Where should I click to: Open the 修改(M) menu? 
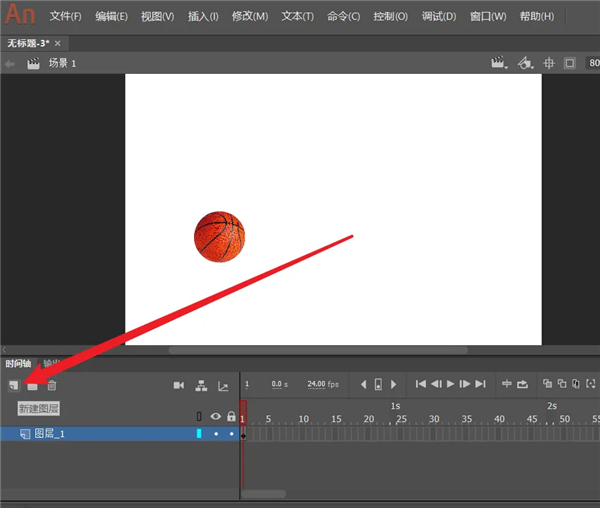coord(249,17)
